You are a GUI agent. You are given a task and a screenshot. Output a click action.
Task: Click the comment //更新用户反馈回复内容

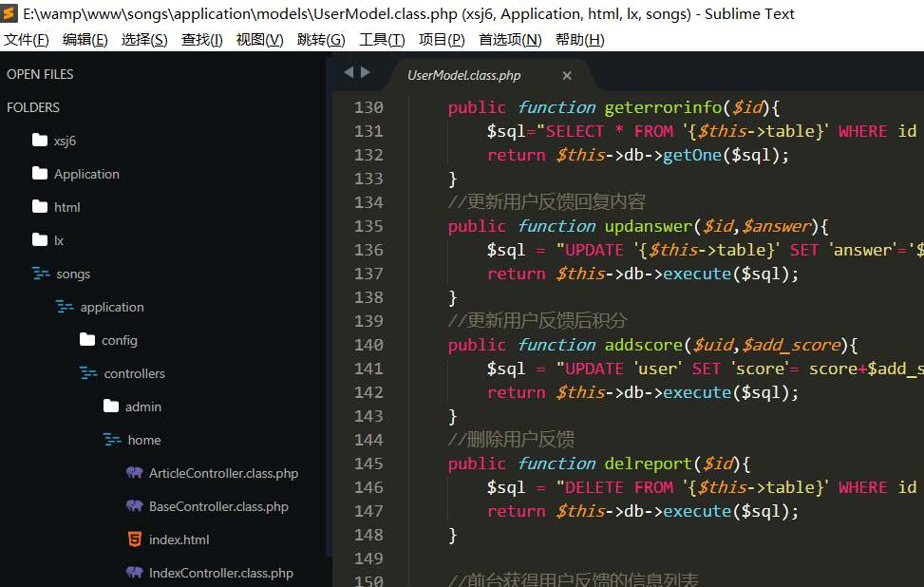pos(546,202)
